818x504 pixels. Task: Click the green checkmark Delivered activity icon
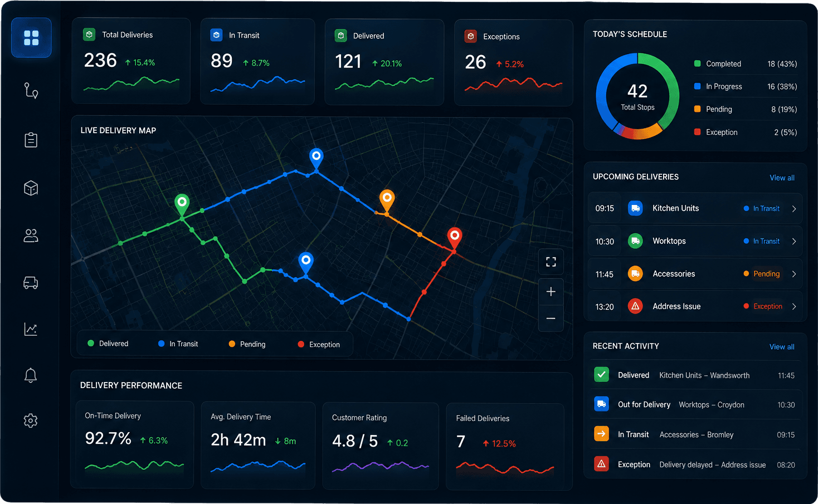601,375
